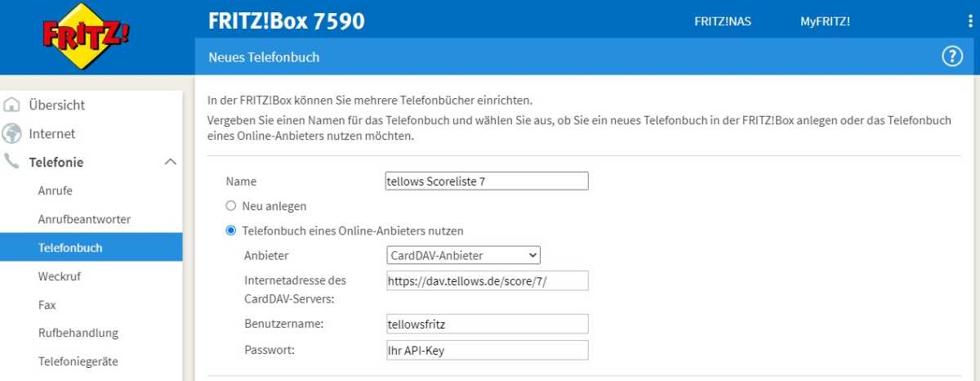The height and width of the screenshot is (381, 980).
Task: Click the Name field with tellows Scoreliste 7
Action: pos(487,181)
